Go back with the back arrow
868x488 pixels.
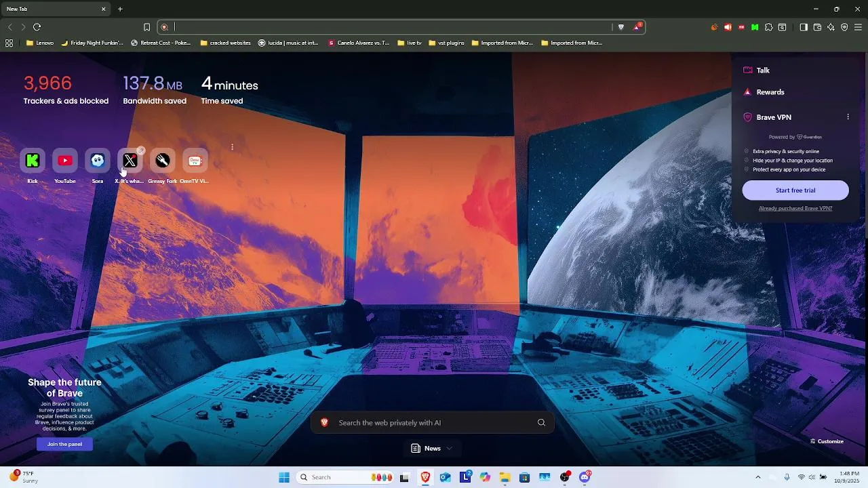pyautogui.click(x=10, y=27)
